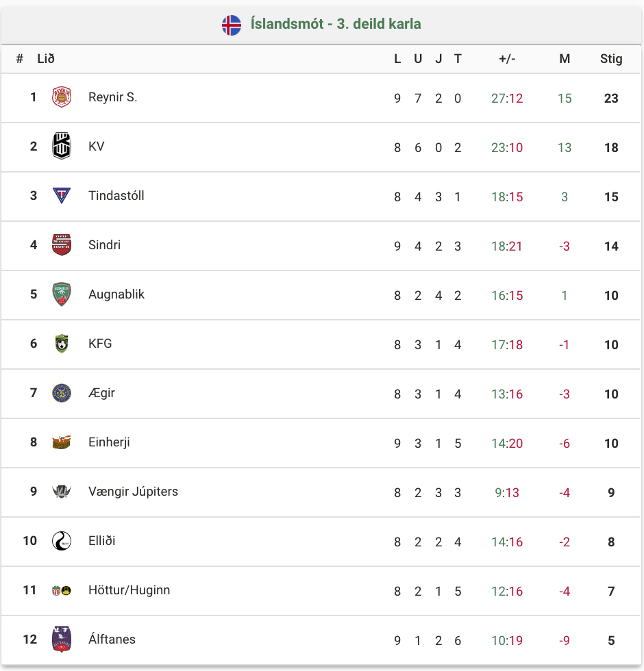644x671 pixels.
Task: Select the Einherji team name
Action: 109,442
